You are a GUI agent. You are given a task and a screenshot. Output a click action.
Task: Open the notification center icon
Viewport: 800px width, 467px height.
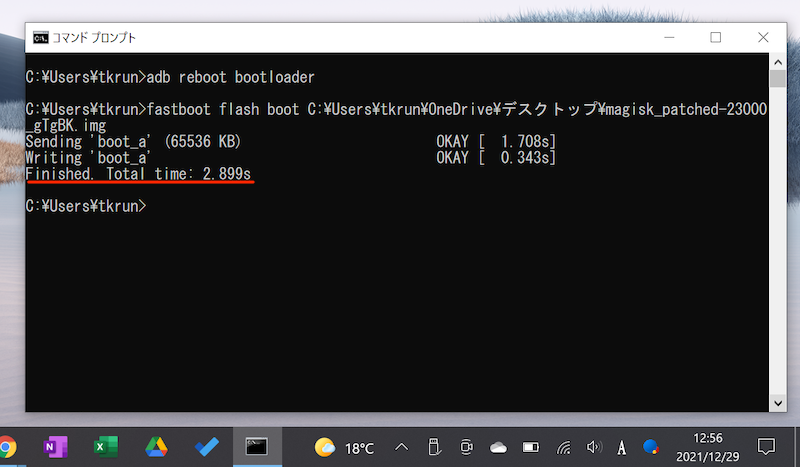click(766, 446)
